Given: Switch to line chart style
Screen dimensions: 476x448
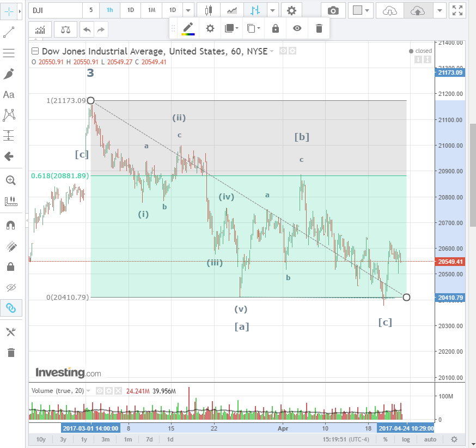Looking at the screenshot, I should [232, 11].
